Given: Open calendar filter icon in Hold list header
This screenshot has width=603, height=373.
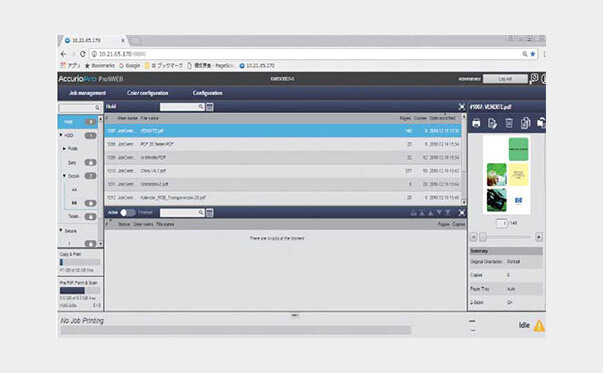Looking at the screenshot, I should (210, 107).
